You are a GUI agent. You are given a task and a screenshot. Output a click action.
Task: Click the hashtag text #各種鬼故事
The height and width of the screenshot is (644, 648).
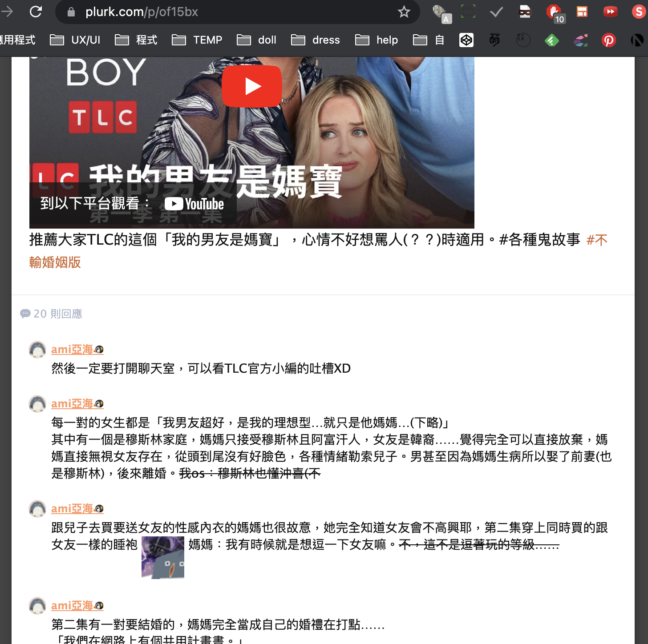[540, 240]
